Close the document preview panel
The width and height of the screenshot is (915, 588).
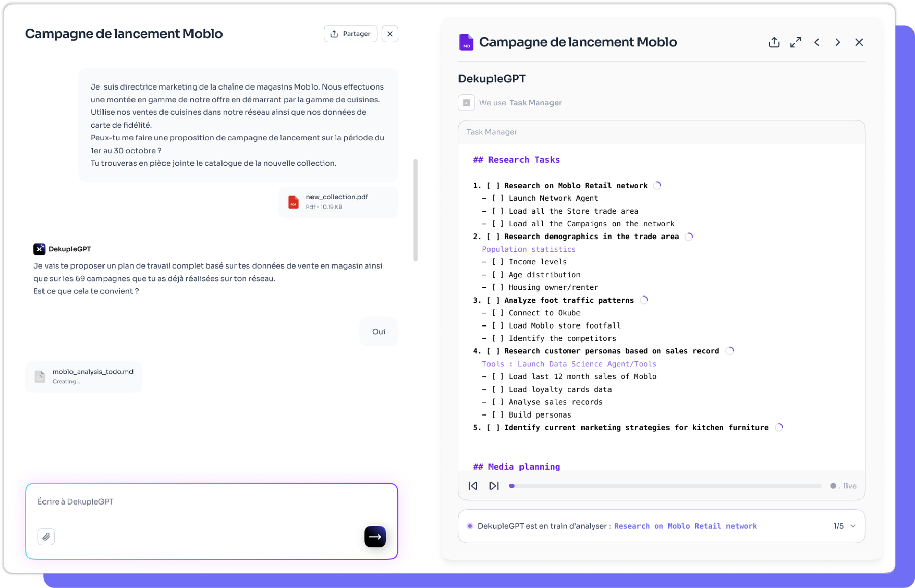[859, 42]
